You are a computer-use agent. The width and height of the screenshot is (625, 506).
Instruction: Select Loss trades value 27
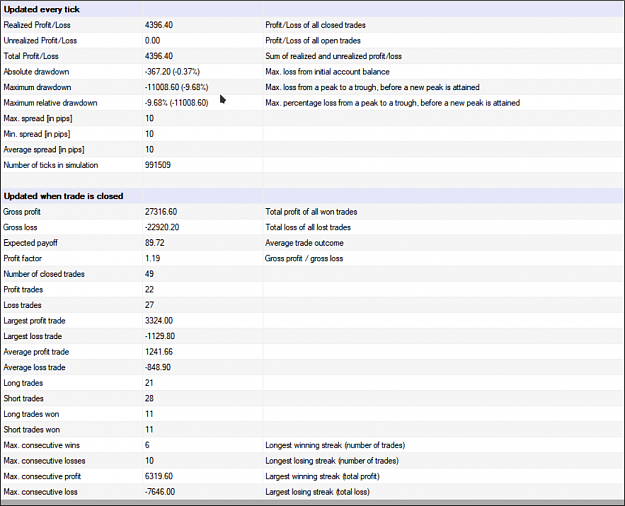point(149,305)
